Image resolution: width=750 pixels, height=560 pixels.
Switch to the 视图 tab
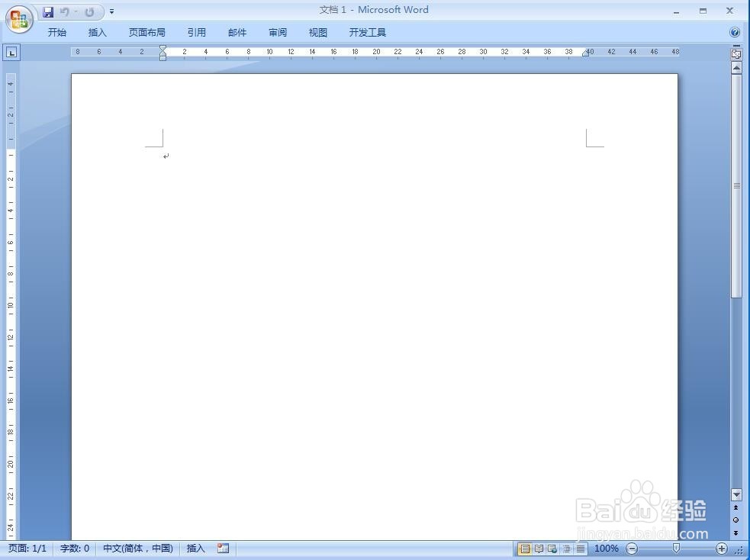click(318, 33)
